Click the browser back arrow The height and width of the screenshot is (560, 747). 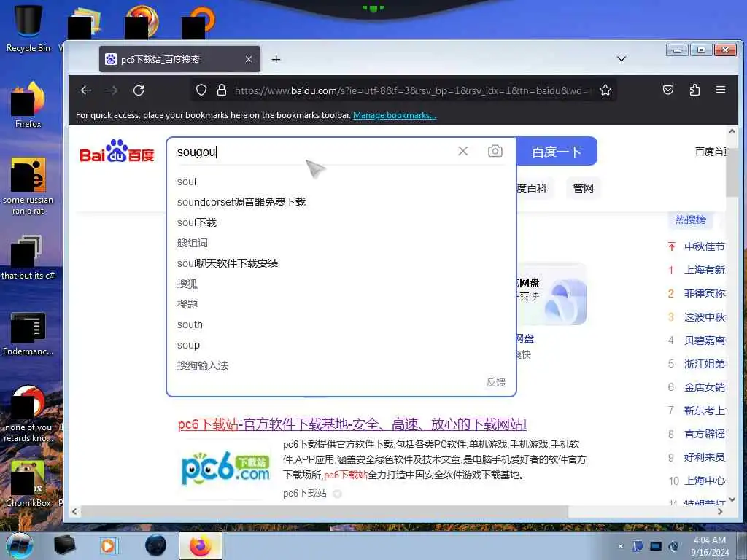tap(86, 90)
